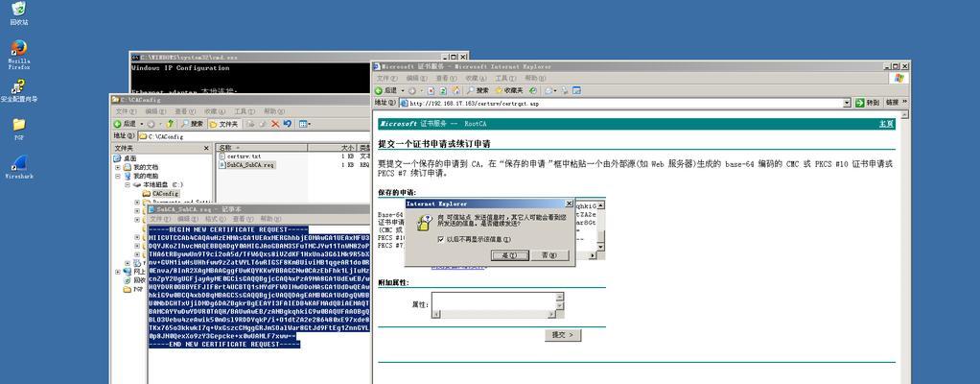Image resolution: width=980 pixels, height=384 pixels.
Task: Click the Yes button in the Internet Explorer dialog
Action: click(510, 255)
